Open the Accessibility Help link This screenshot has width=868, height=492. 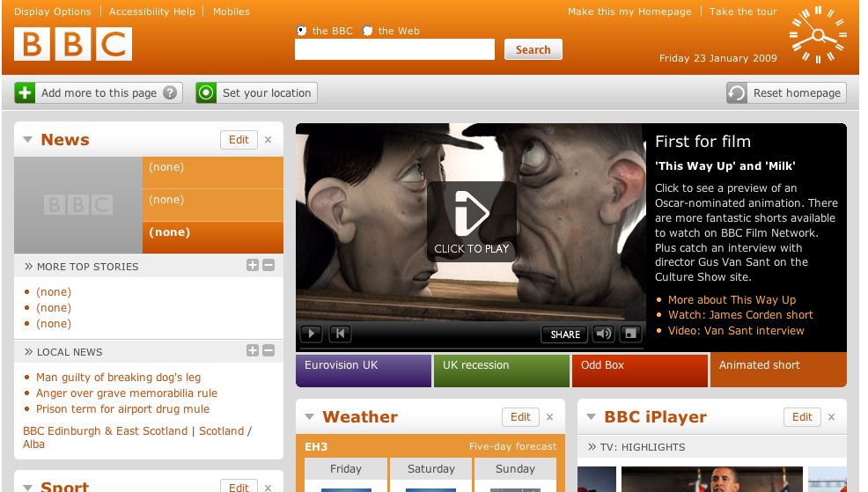click(151, 11)
